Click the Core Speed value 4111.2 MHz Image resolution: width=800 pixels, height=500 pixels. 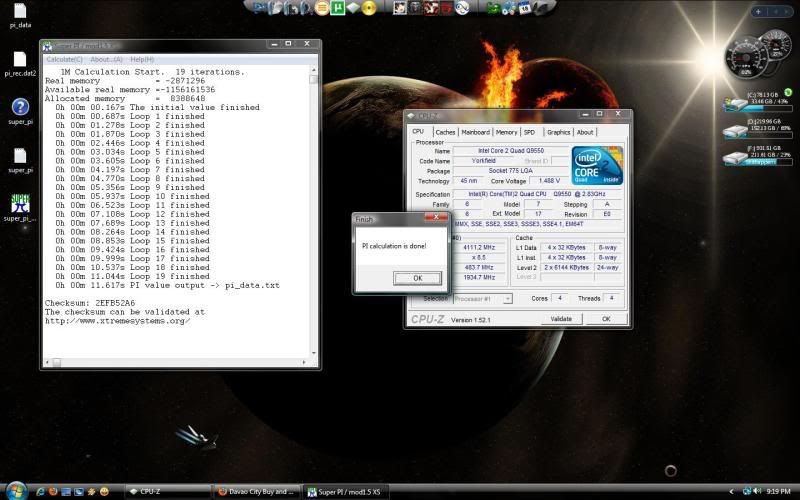point(479,247)
